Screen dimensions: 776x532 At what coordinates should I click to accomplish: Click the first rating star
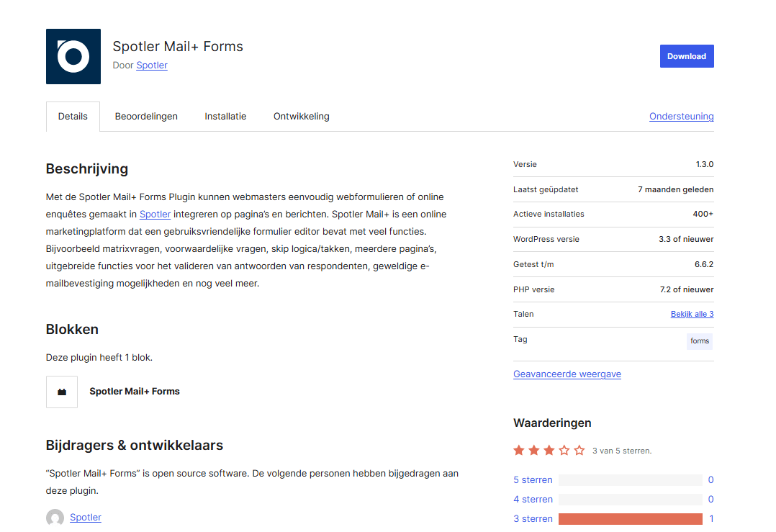518,451
